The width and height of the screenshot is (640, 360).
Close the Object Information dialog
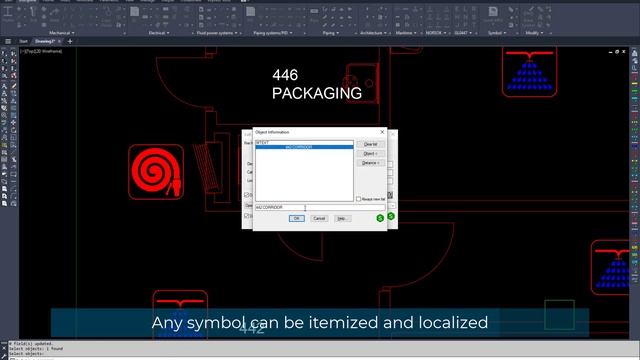point(382,132)
